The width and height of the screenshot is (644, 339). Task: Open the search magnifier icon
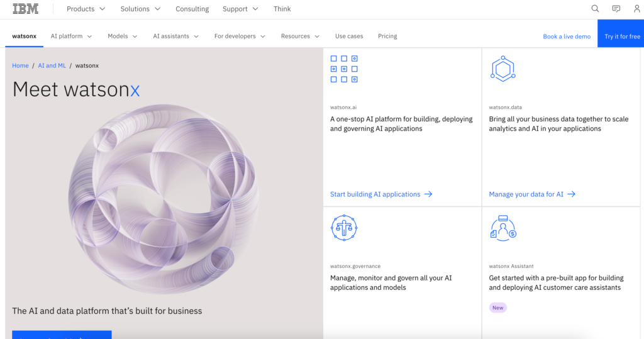click(x=595, y=9)
